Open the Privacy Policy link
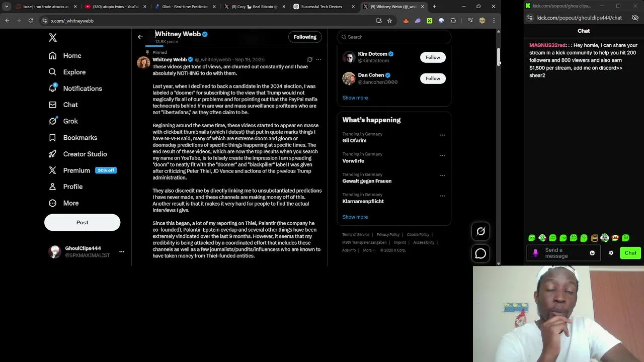Screen dimensions: 644x362 tap(388, 235)
